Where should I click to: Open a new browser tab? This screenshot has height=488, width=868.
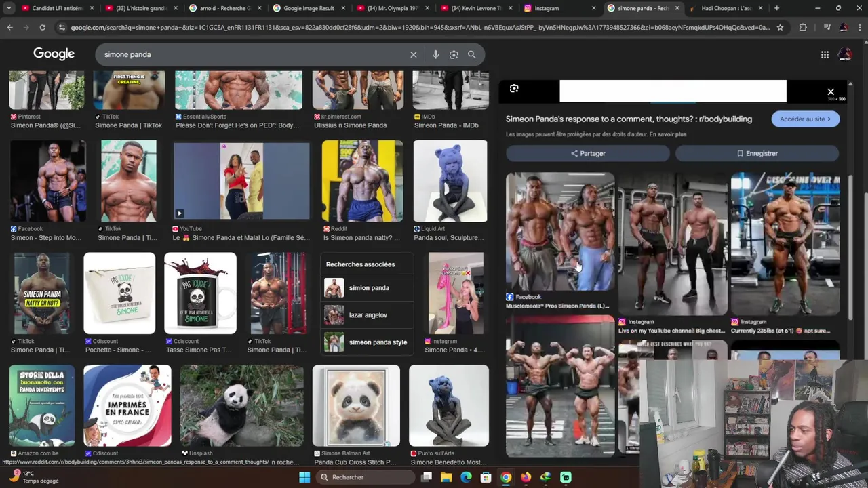click(776, 8)
